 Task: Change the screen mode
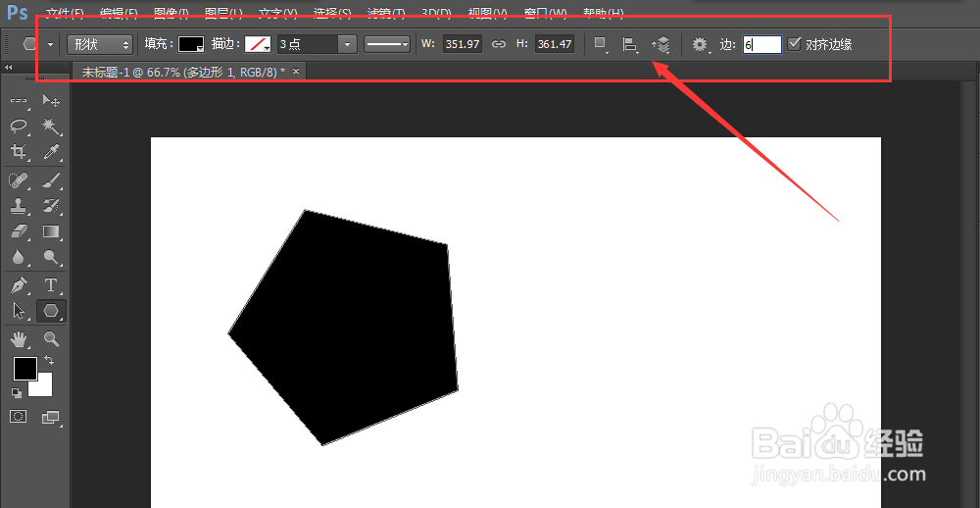[50, 418]
